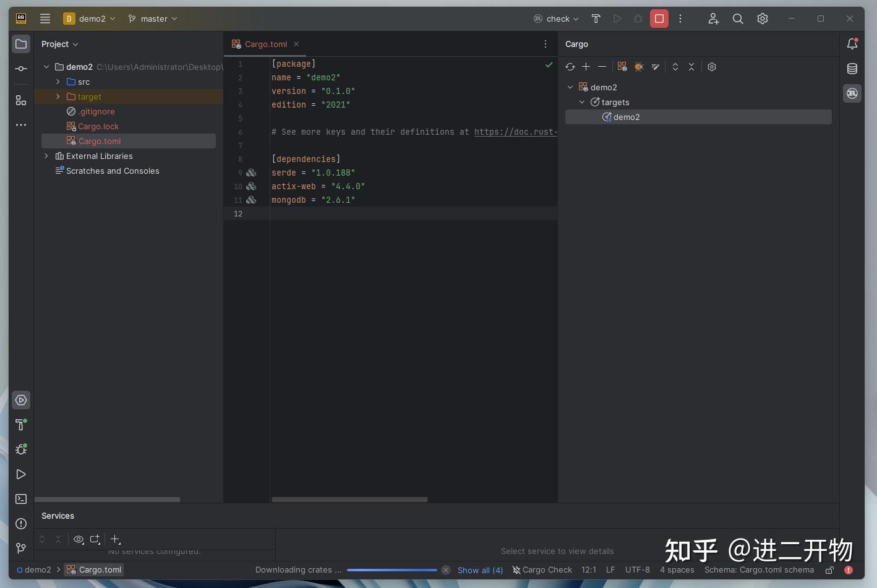This screenshot has height=588, width=877.
Task: Open the Database tool window
Action: coord(852,69)
